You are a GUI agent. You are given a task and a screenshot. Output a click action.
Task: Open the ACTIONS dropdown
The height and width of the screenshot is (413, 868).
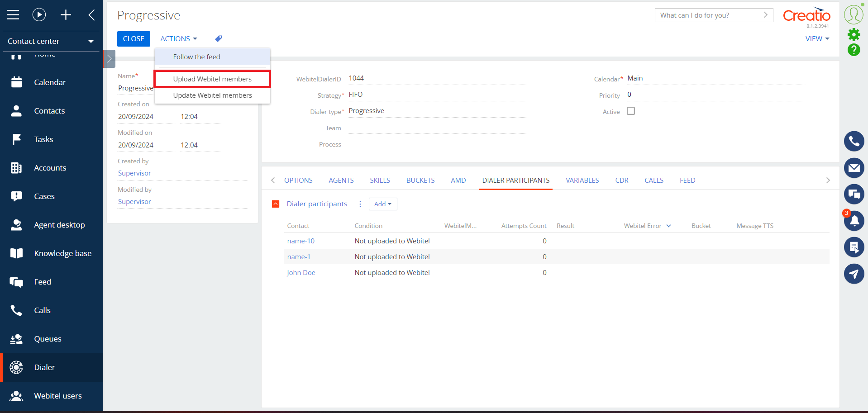179,39
